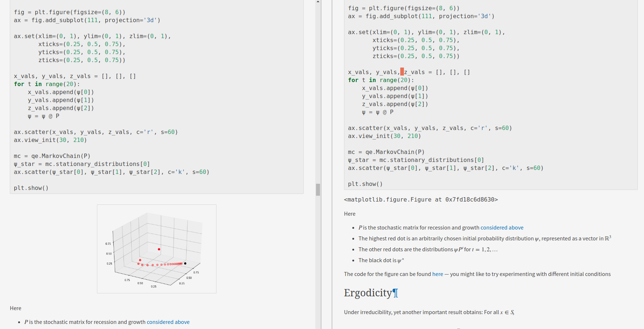Click "ax = fig.add_subplot(111, projection='3d')" in right pane
The height and width of the screenshot is (329, 644).
(421, 16)
